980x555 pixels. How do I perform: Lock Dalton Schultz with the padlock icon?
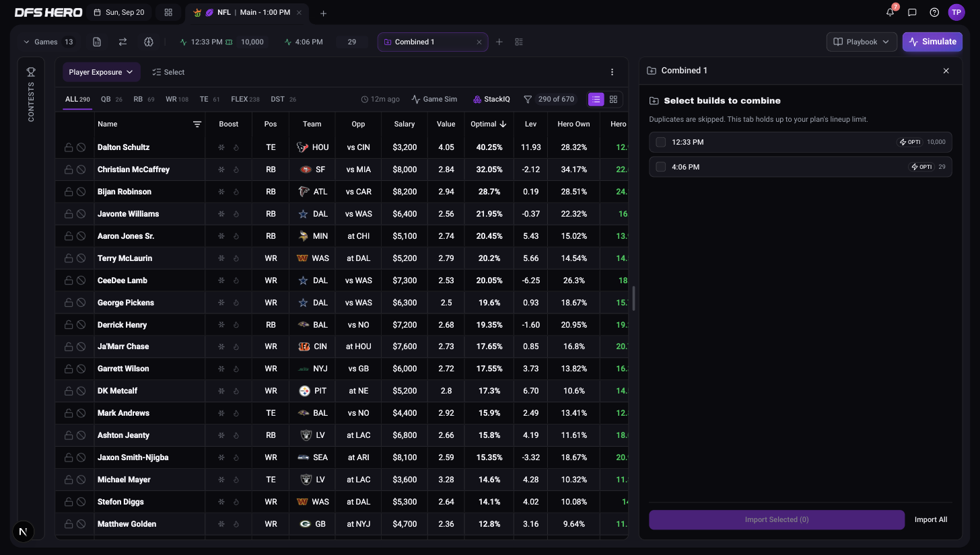click(69, 147)
